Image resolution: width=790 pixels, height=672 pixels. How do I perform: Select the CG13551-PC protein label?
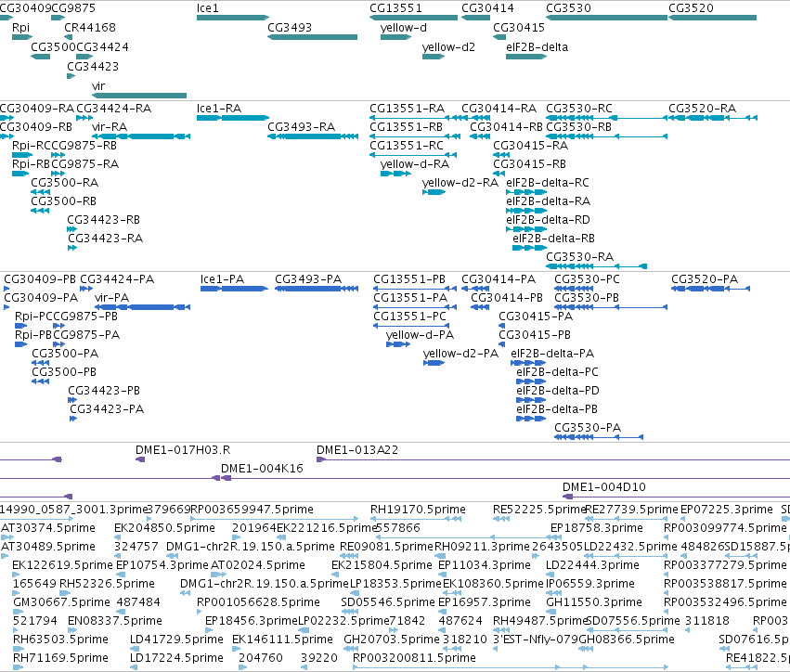tap(409, 317)
